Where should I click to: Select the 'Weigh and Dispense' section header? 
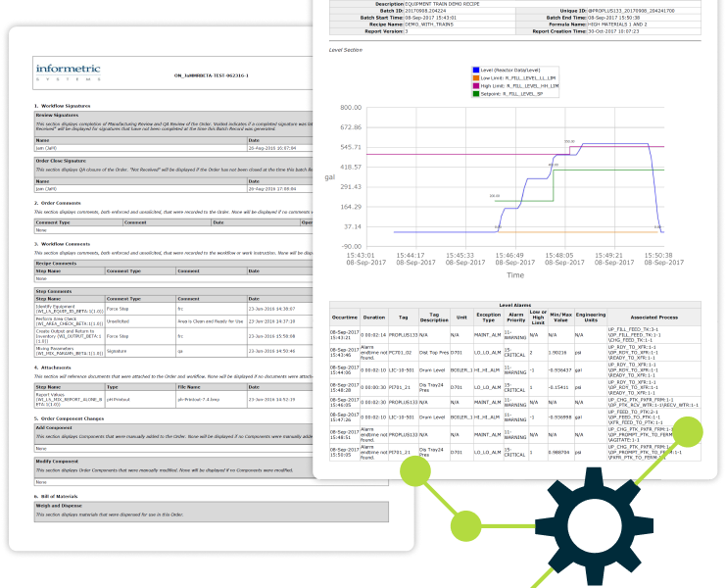[59, 506]
